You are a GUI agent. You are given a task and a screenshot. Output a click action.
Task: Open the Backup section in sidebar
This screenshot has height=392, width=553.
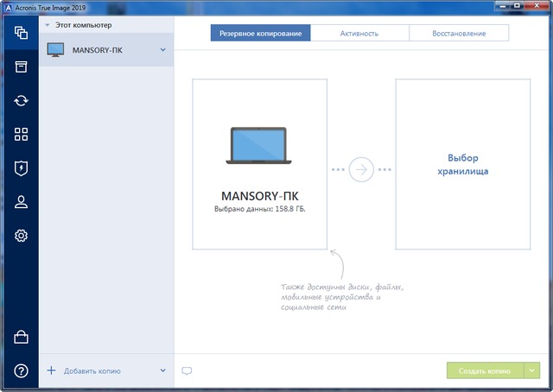pos(21,33)
